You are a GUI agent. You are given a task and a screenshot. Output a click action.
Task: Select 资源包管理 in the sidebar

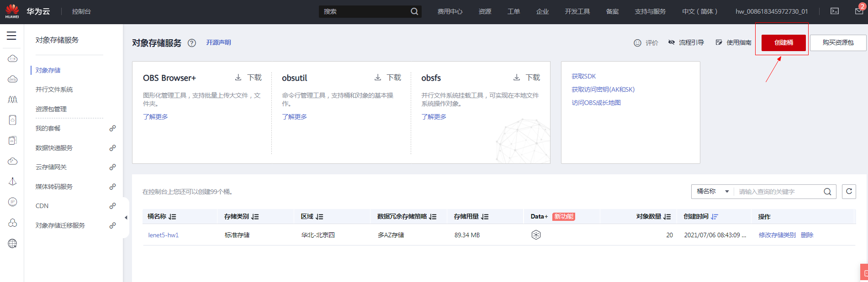[x=51, y=109]
